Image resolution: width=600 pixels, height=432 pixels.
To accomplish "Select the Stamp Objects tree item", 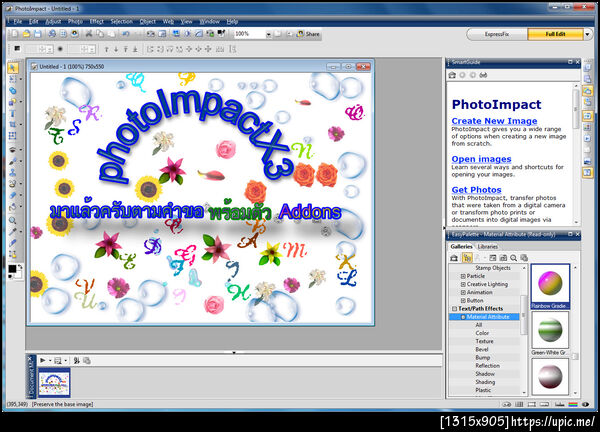I will coord(493,268).
